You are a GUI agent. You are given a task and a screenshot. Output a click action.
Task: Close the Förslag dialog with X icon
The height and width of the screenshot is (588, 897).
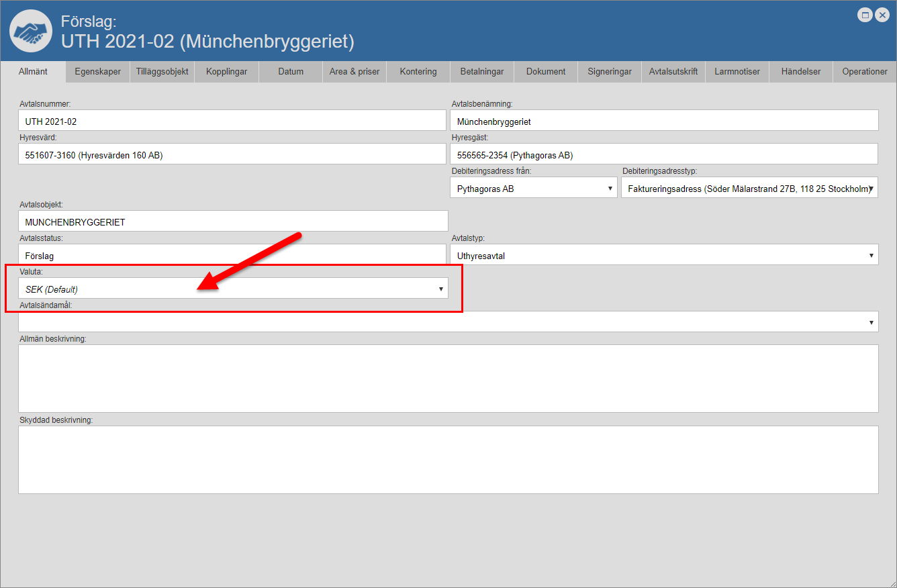click(x=882, y=15)
